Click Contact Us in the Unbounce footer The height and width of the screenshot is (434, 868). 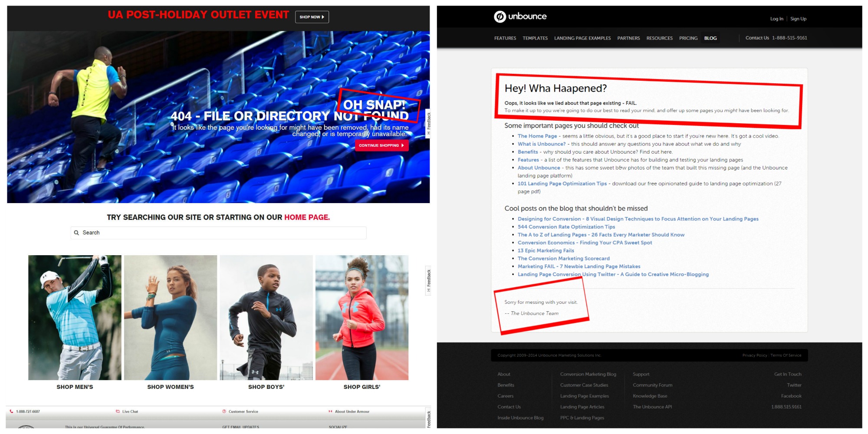pyautogui.click(x=509, y=407)
